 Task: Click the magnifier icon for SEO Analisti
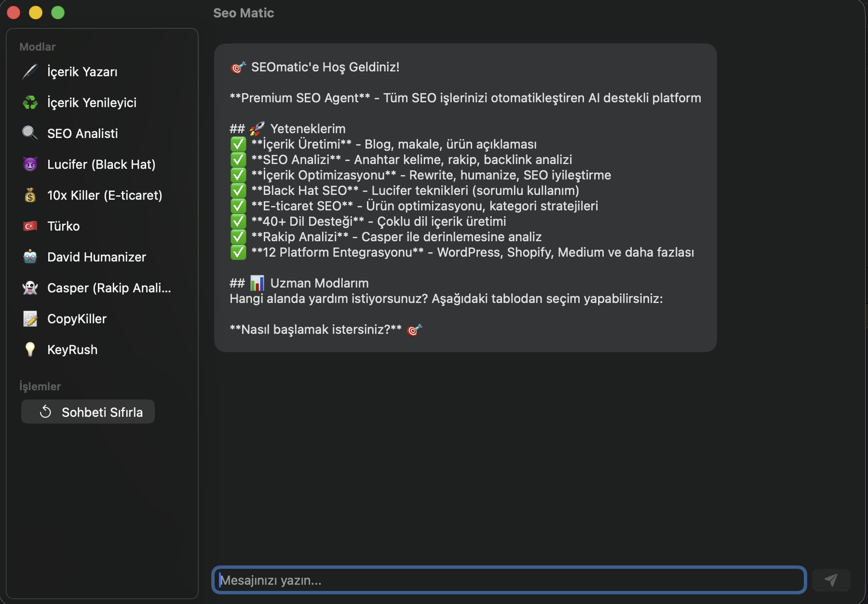tap(30, 133)
